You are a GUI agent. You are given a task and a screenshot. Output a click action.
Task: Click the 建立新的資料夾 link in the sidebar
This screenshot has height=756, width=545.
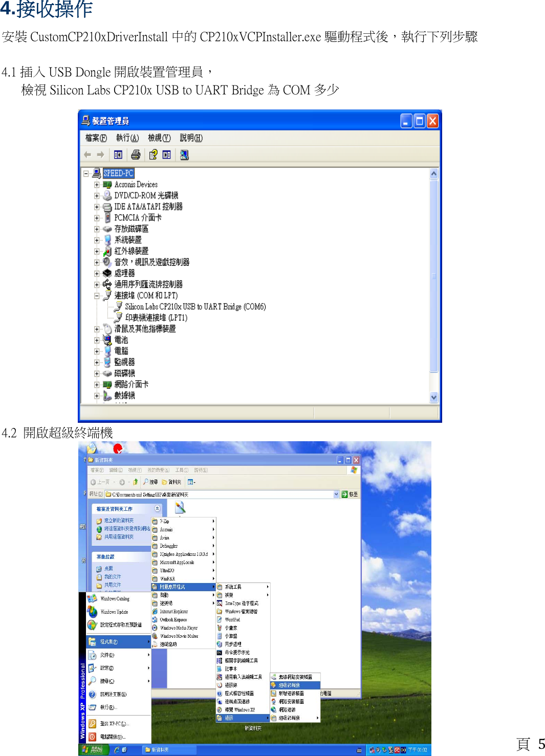(x=120, y=520)
